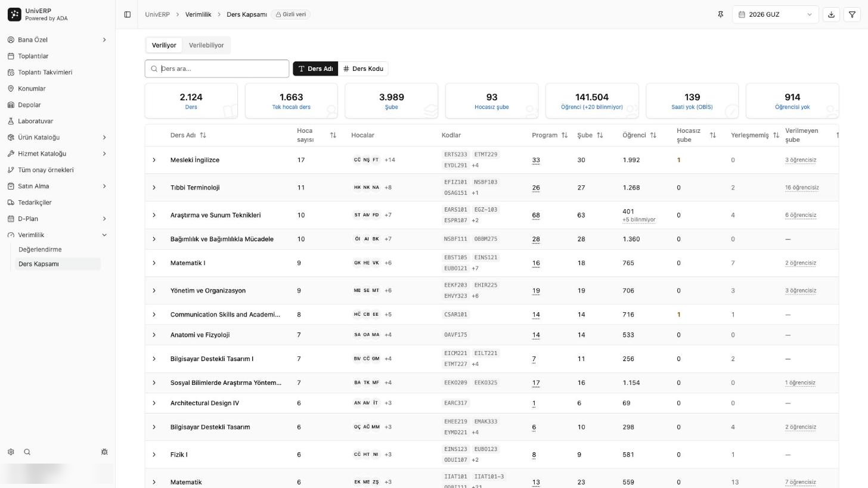The height and width of the screenshot is (488, 868).
Task: Focus the Ders ara search field
Action: [217, 69]
